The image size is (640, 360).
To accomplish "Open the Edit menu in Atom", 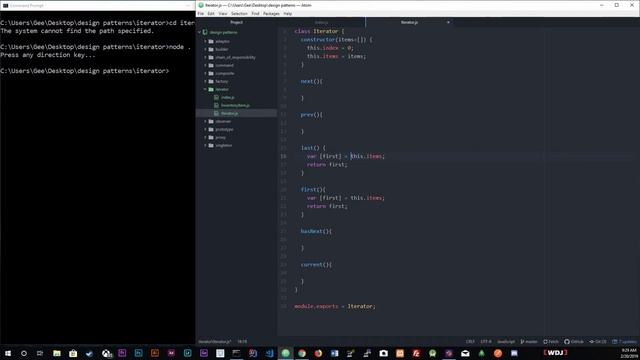I will point(211,13).
